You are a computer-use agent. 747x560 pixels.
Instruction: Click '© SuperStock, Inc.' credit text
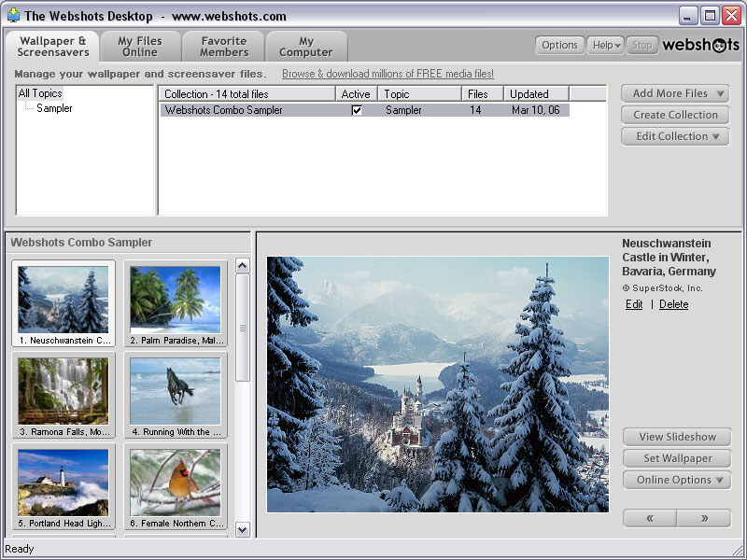662,288
